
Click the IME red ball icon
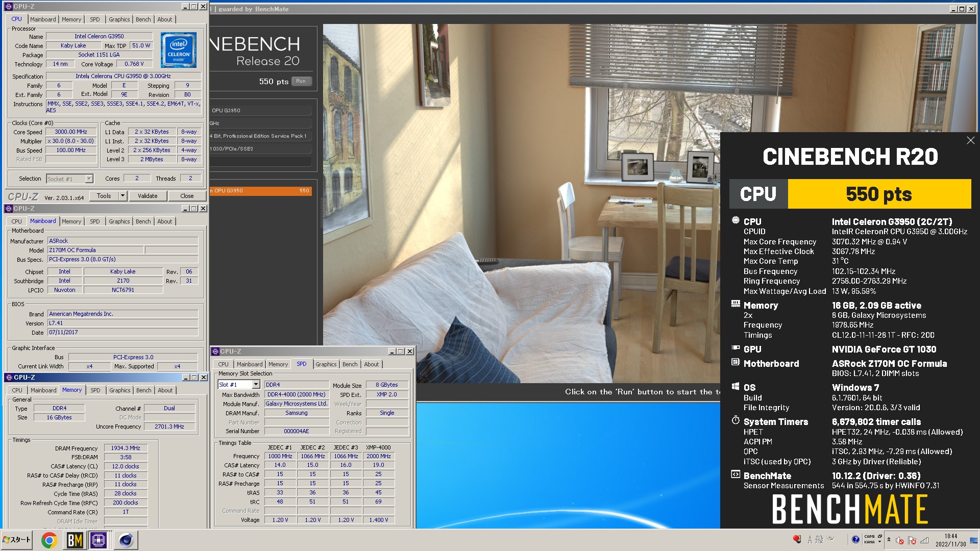click(x=797, y=539)
